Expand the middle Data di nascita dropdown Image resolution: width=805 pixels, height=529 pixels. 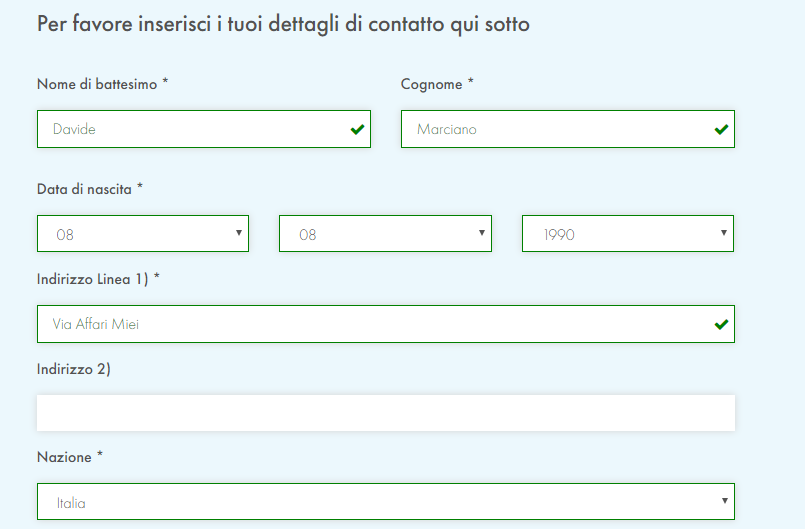[x=385, y=234]
